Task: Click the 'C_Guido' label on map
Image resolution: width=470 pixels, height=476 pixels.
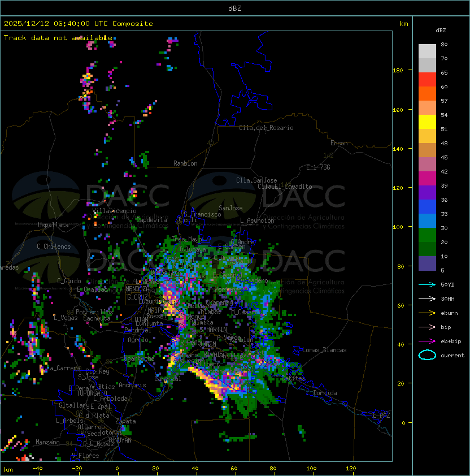Action: point(69,281)
